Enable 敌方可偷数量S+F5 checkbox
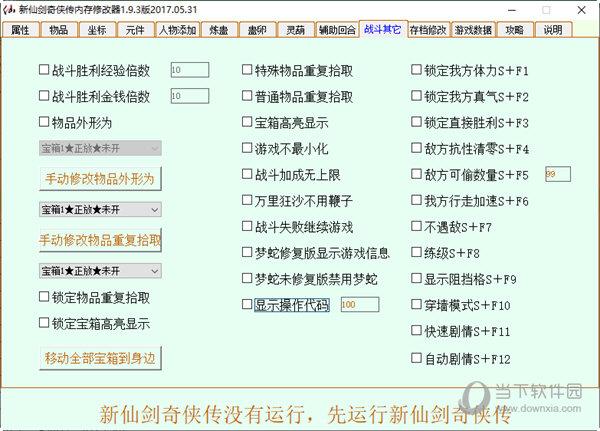The width and height of the screenshot is (600, 431). click(x=416, y=174)
